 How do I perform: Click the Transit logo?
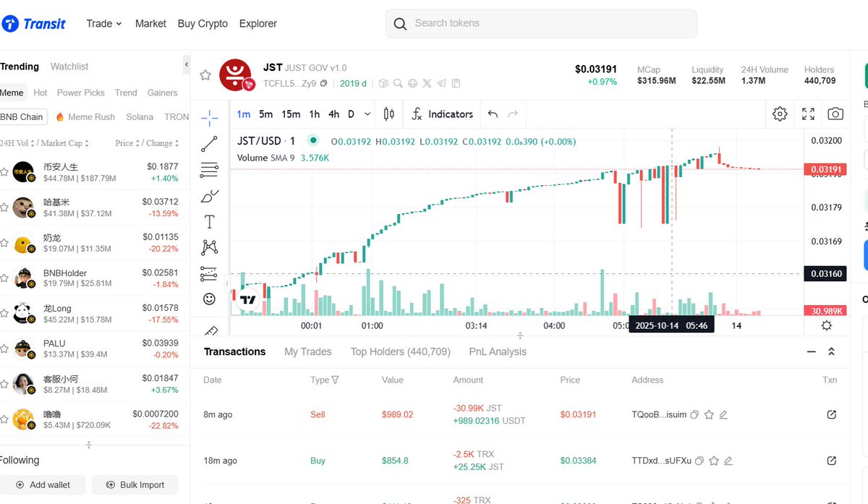tap(33, 24)
